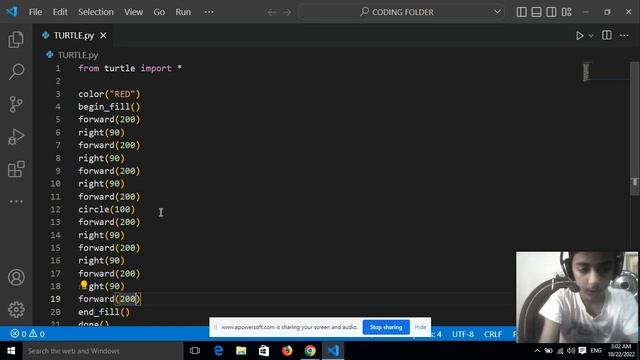Open the View menu
This screenshot has height=360, width=640.
tap(133, 12)
